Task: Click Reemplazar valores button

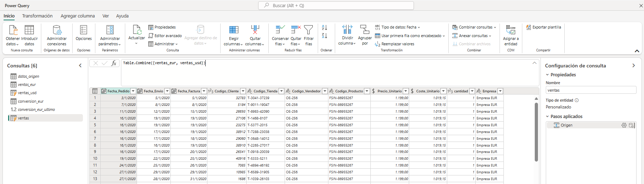Action: [x=395, y=44]
